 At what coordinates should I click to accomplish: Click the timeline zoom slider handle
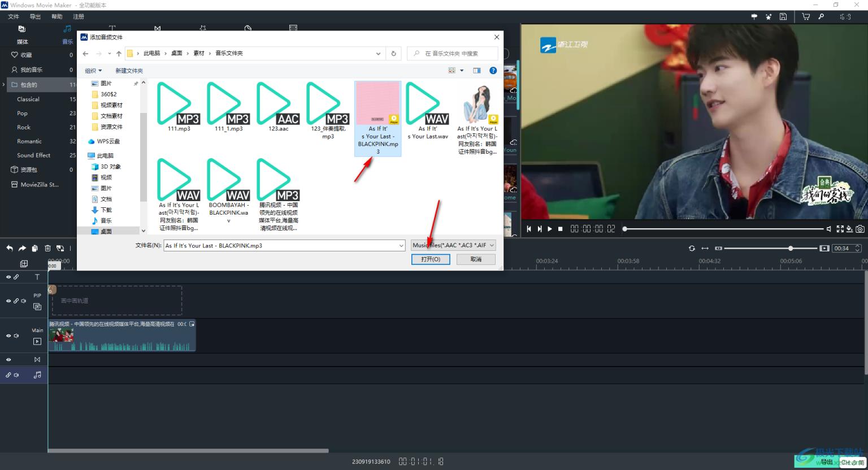coord(791,248)
